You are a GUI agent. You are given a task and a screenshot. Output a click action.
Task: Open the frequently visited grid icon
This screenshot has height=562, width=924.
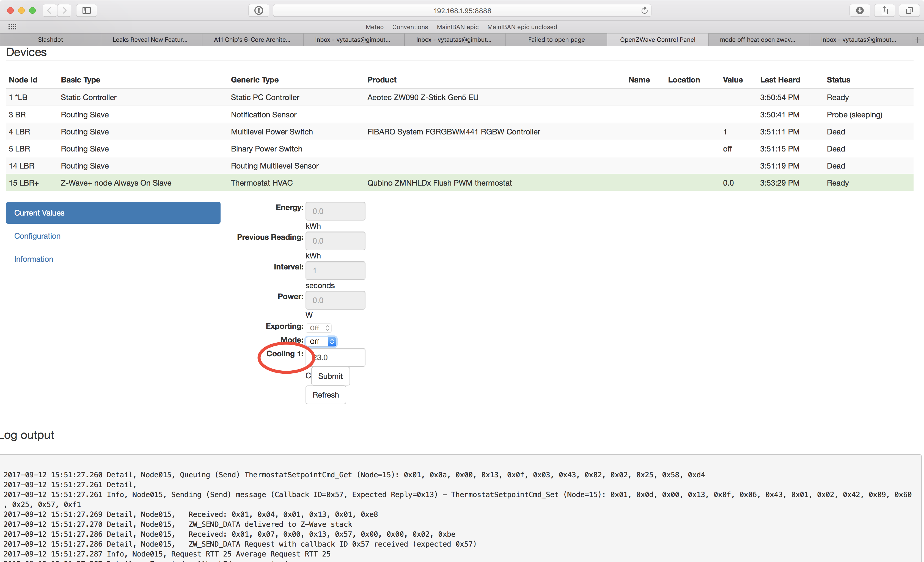point(12,27)
